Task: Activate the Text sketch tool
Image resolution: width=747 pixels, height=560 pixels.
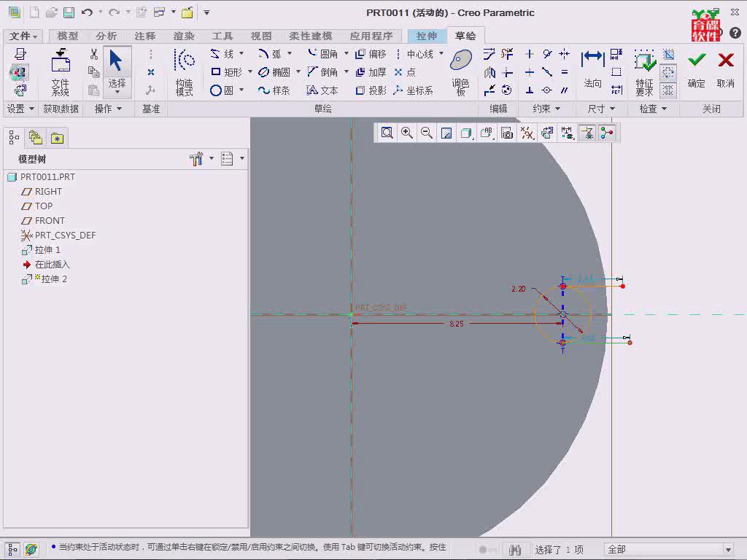Action: (x=322, y=90)
